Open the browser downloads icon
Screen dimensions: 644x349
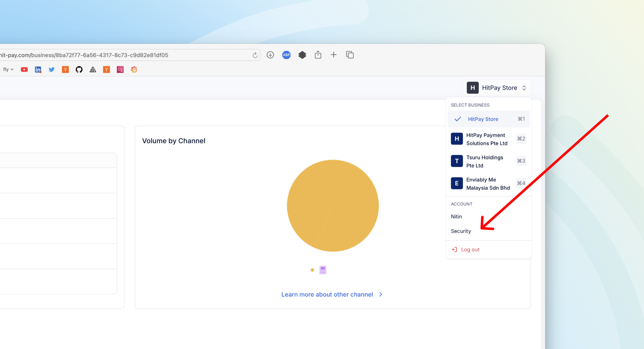[x=270, y=55]
